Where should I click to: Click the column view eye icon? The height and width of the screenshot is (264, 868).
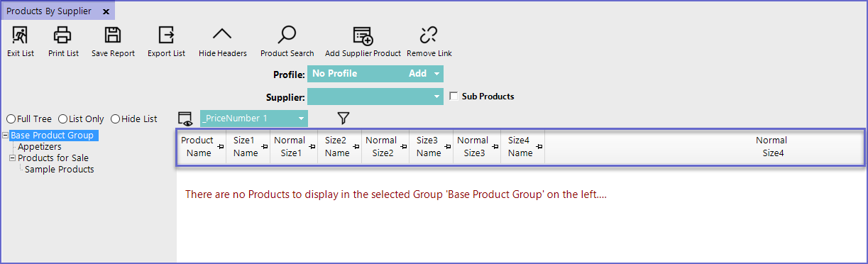[x=185, y=119]
